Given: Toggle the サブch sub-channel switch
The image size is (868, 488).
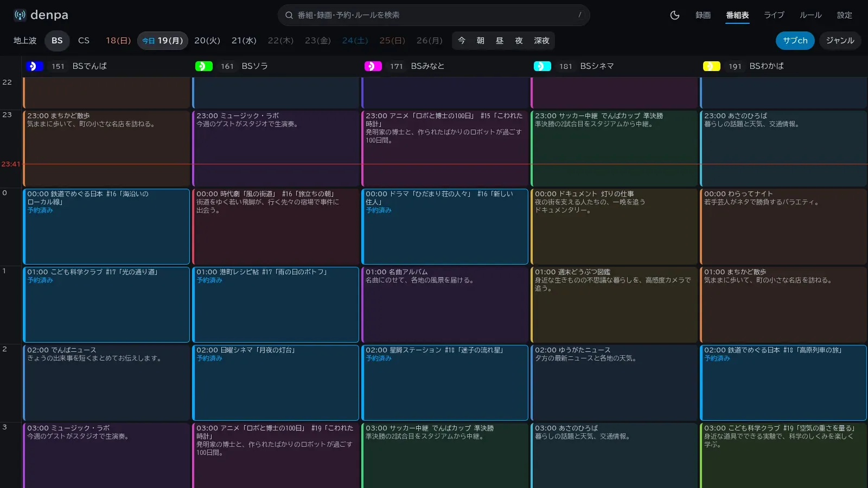Looking at the screenshot, I should [795, 41].
